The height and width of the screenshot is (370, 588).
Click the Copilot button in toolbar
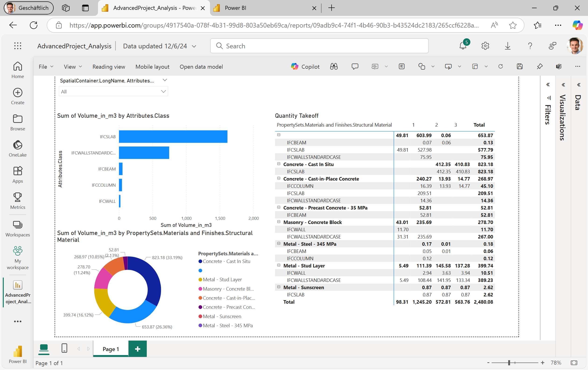click(x=305, y=67)
